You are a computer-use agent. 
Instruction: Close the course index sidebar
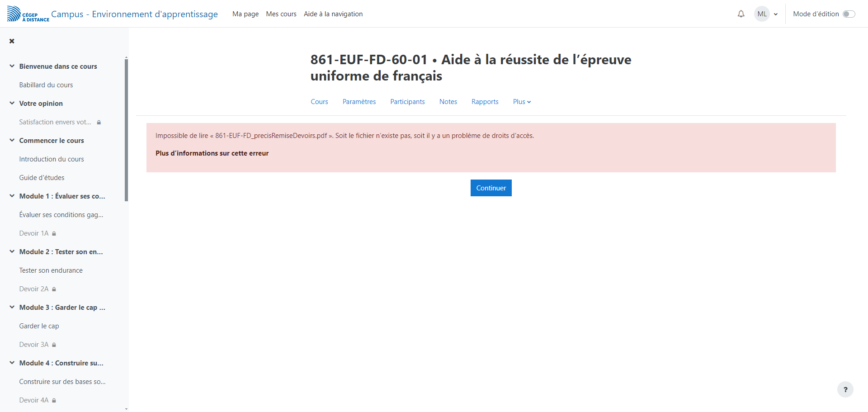(12, 41)
